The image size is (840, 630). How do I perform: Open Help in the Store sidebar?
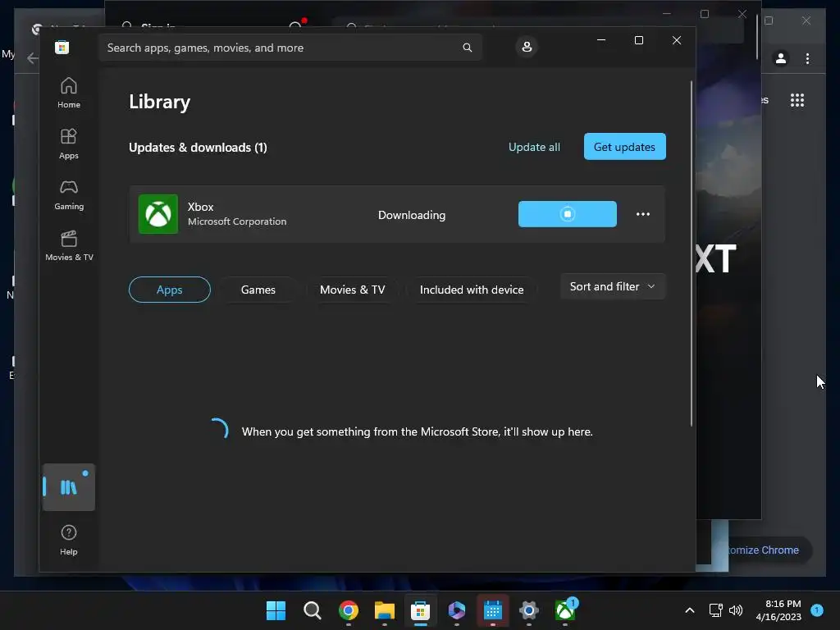(69, 540)
